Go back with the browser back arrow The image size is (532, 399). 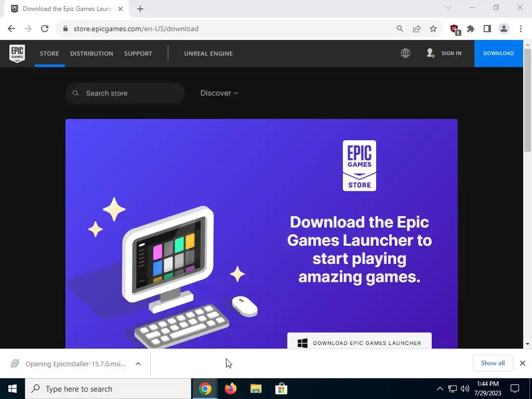[x=11, y=29]
